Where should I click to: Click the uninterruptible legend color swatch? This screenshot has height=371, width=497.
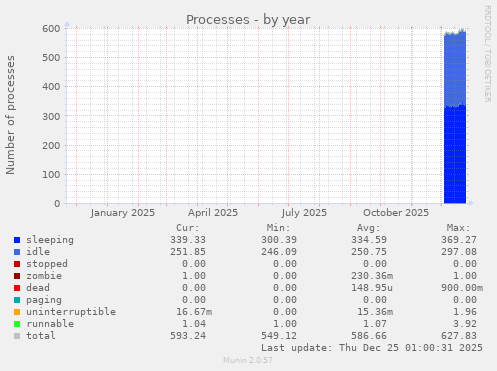tap(17, 312)
